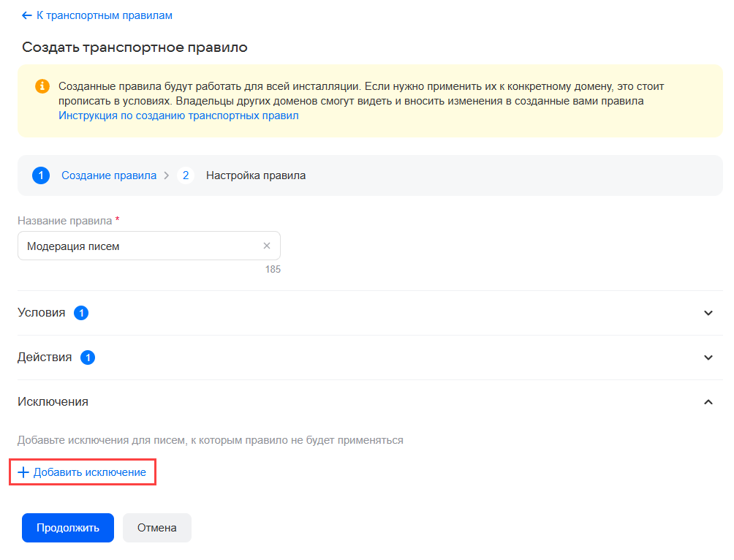Click the back arrow to transport rules
This screenshot has height=560, width=734.
tap(27, 15)
